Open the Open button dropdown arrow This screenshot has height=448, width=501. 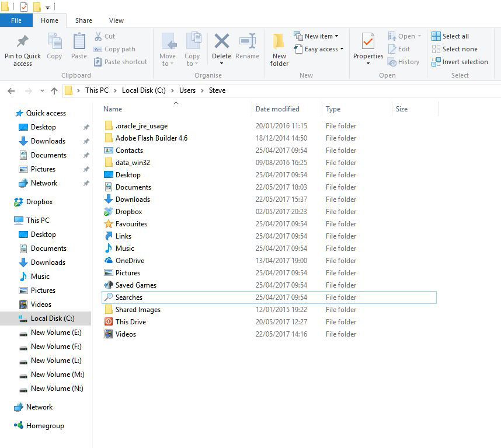[419, 36]
